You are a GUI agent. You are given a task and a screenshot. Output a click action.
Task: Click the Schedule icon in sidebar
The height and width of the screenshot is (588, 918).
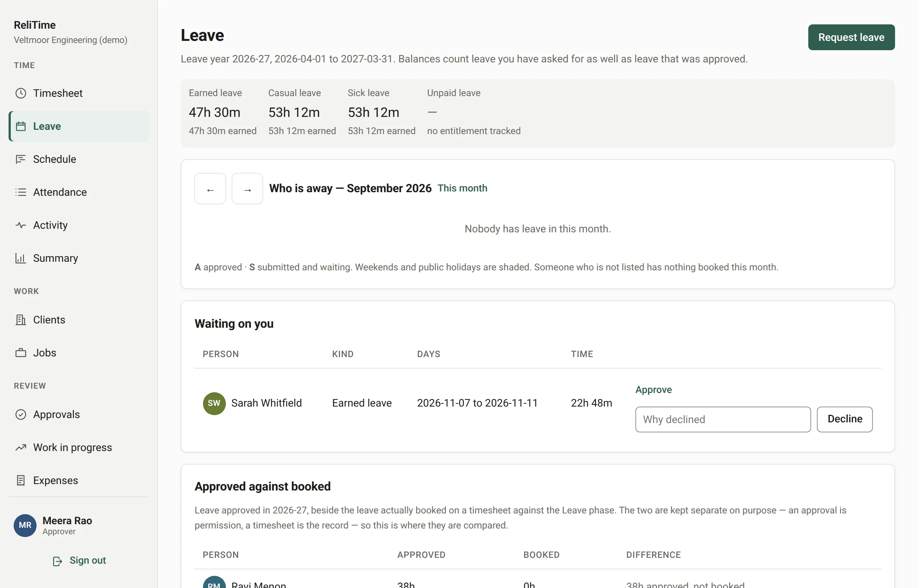pos(21,159)
